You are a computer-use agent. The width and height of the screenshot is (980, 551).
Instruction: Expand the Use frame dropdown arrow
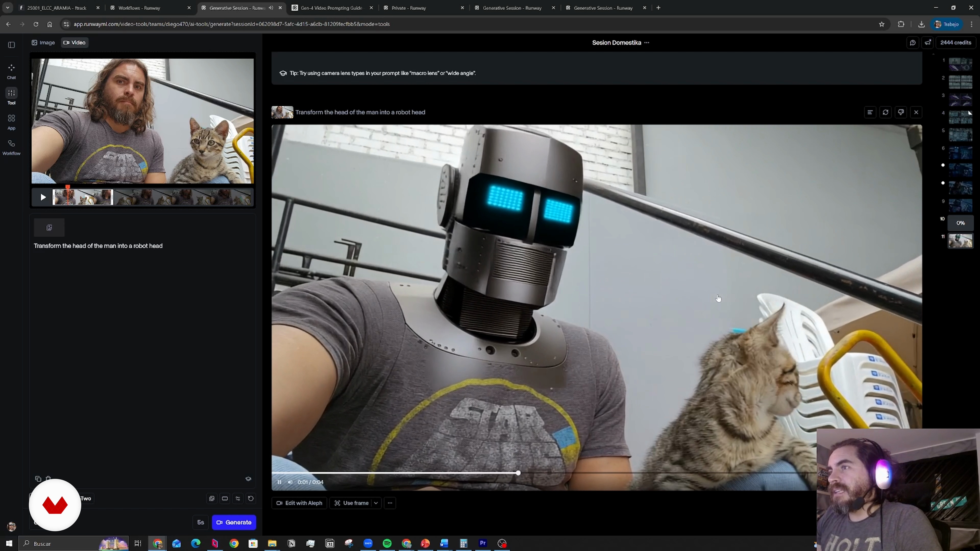click(376, 503)
